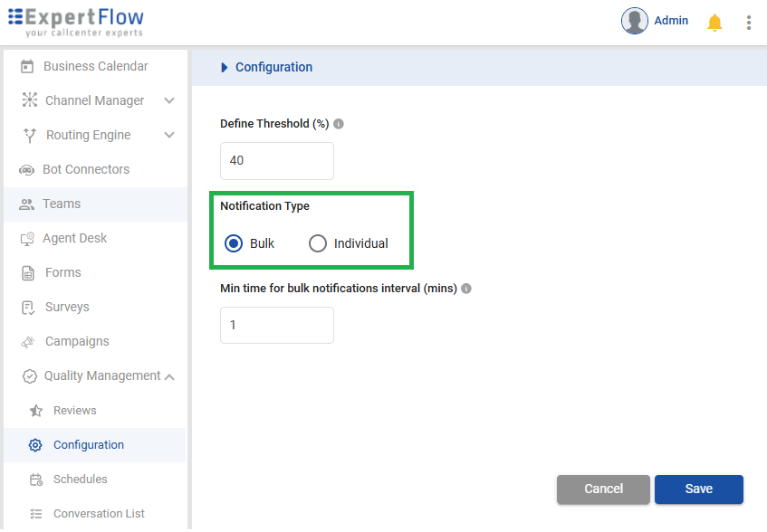Screen dimensions: 767x532
Task: Select the Bulk notification type
Action: (234, 243)
